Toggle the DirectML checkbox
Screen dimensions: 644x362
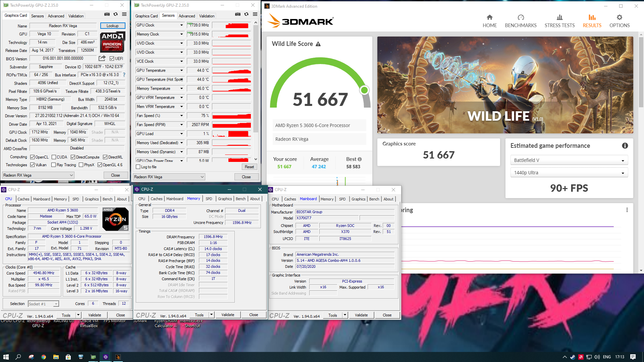click(x=105, y=157)
